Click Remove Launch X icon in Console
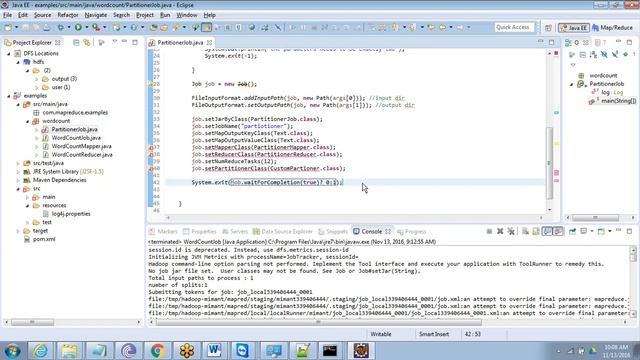Screen dimensions: 640x360 click(500, 231)
